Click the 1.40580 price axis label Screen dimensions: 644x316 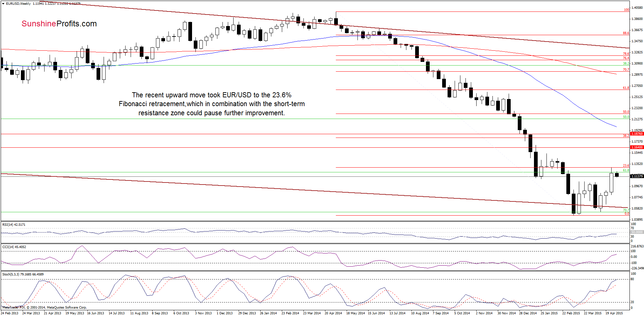pos(637,7)
